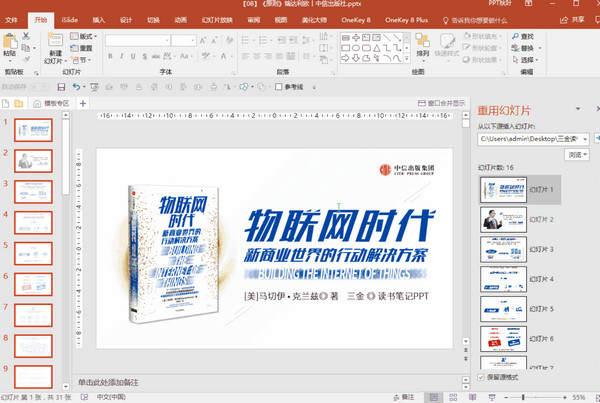Screen dimensions: 600x403
Task: Click the Format Painter brush icon
Action: pyautogui.click(x=26, y=59)
